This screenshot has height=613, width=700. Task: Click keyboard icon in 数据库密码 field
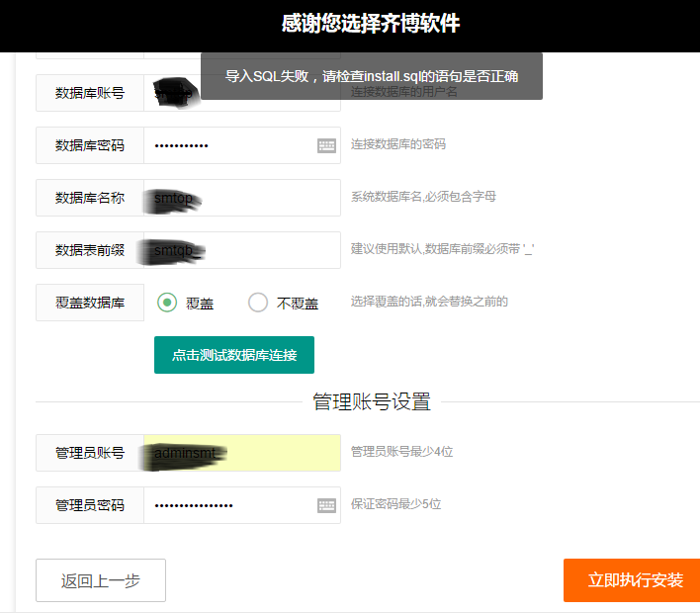click(326, 145)
